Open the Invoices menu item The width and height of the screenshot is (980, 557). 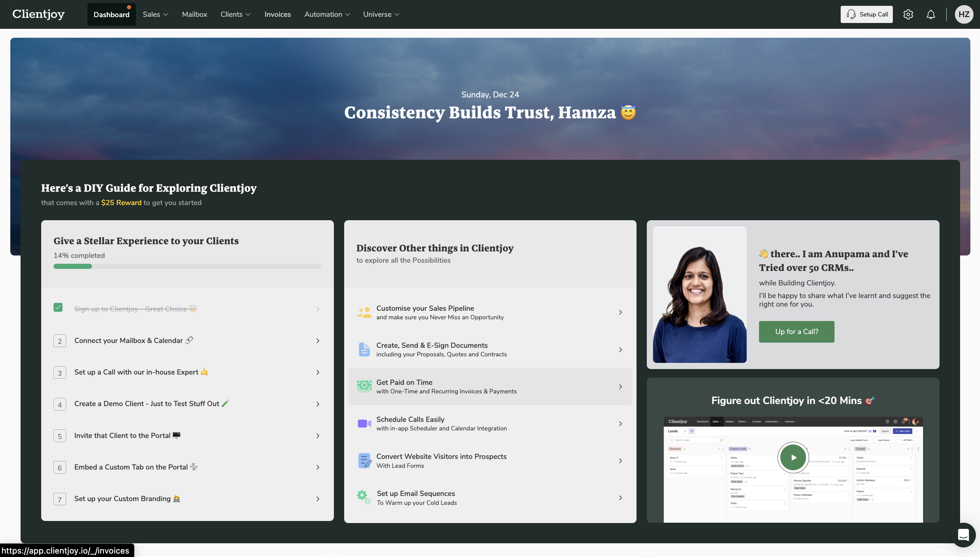point(278,14)
